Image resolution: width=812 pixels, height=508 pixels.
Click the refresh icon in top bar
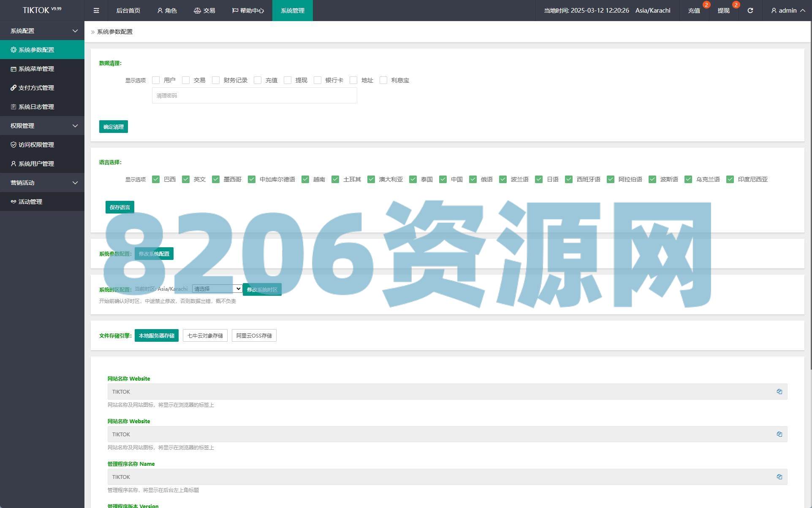[750, 11]
